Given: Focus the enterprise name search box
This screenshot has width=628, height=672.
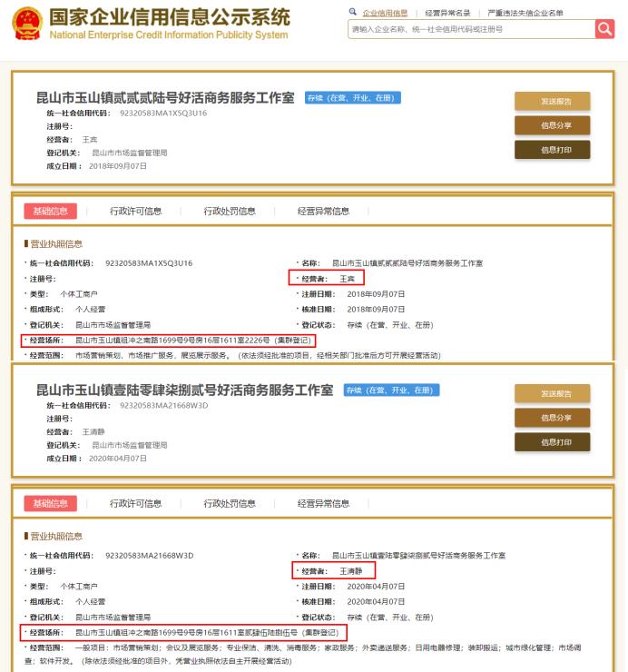Looking at the screenshot, I should point(471,29).
